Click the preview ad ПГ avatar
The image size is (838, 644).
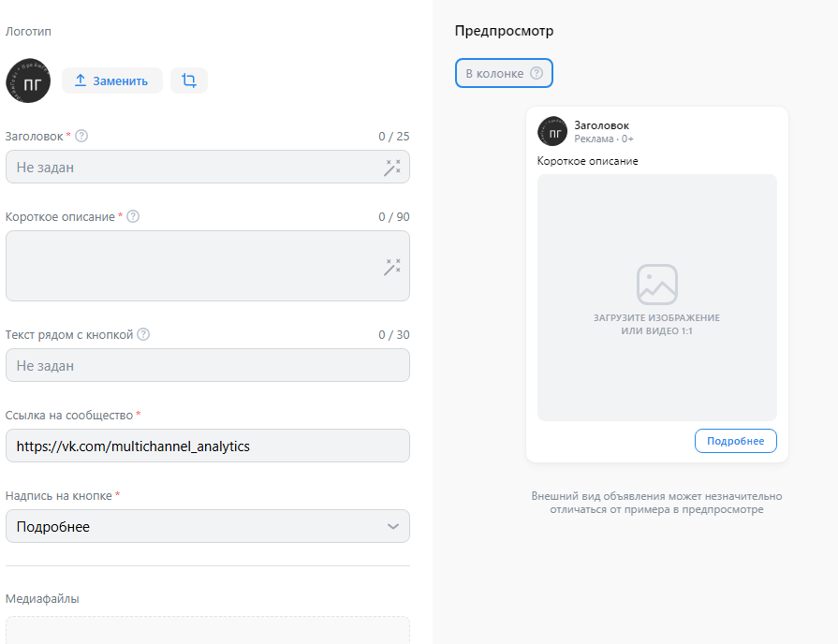552,131
